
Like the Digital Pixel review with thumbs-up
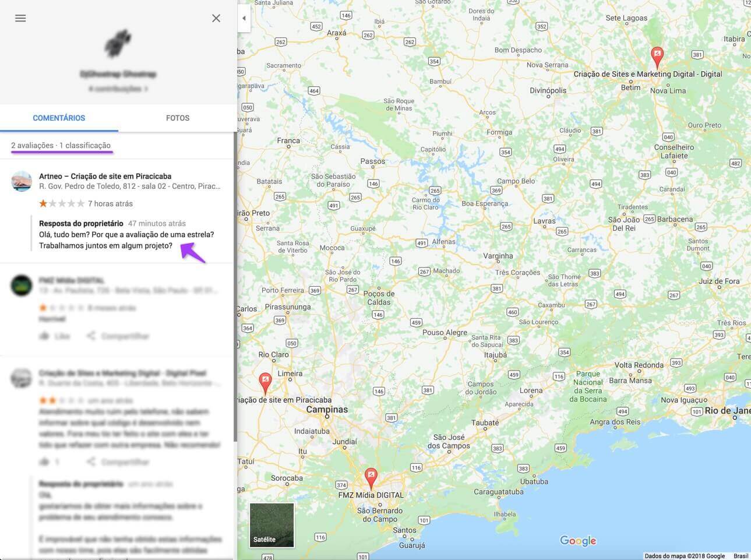coord(50,462)
